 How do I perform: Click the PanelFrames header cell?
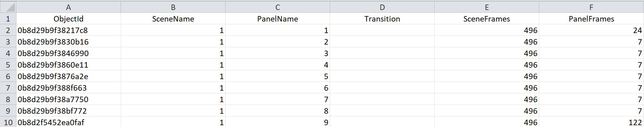pyautogui.click(x=591, y=19)
